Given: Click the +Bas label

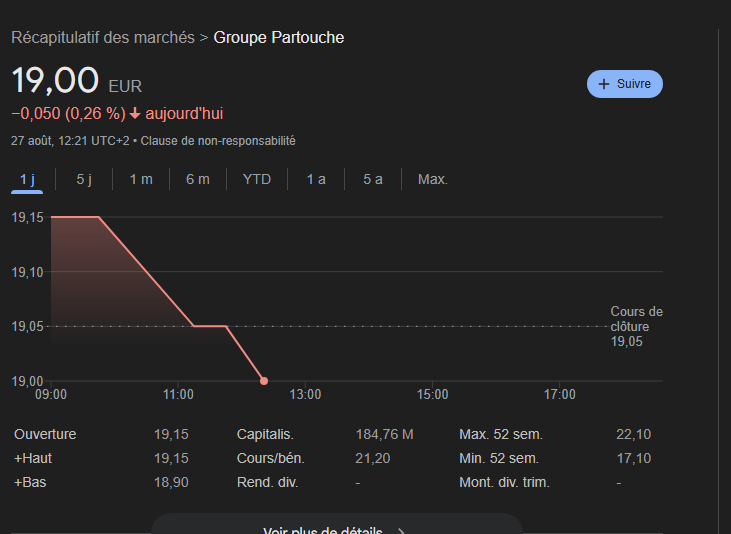Looking at the screenshot, I should pyautogui.click(x=30, y=482).
